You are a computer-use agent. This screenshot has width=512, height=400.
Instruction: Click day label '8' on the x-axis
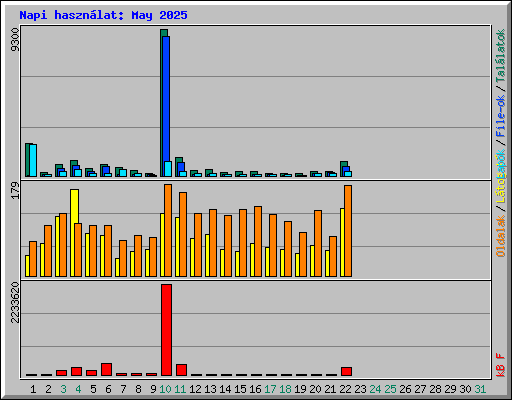(x=138, y=389)
